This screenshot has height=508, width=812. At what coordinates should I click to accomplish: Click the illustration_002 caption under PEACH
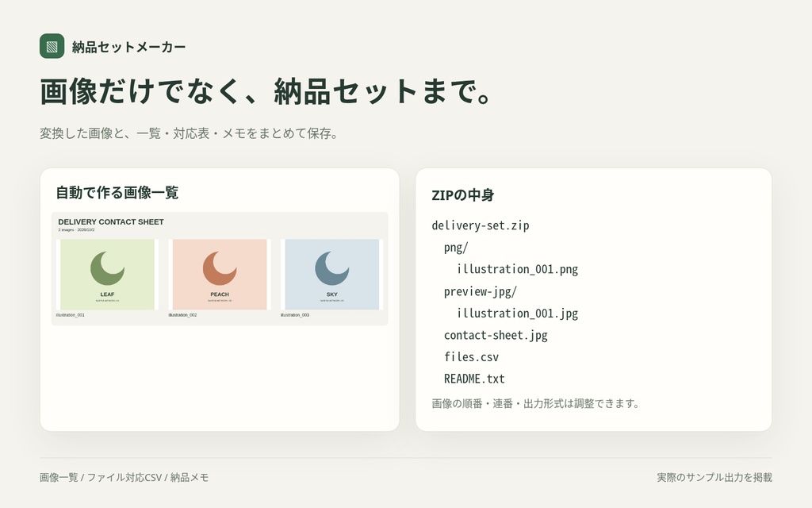click(x=183, y=315)
